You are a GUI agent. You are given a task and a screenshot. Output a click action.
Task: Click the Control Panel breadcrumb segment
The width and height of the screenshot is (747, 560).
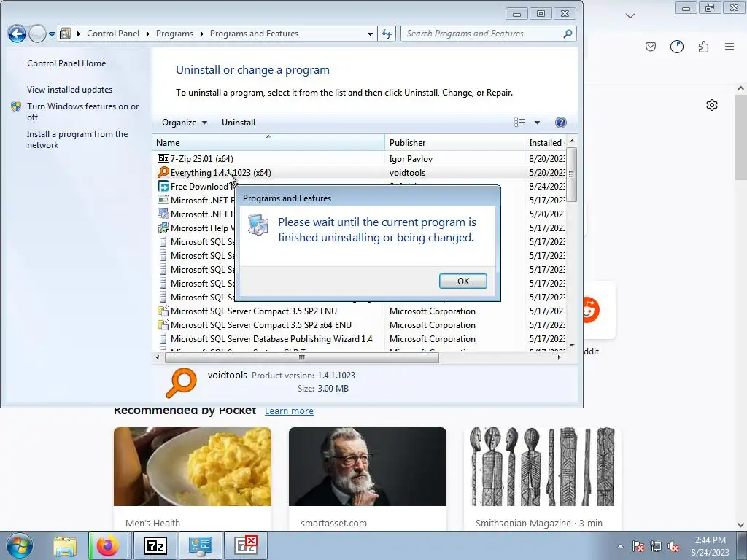point(113,34)
